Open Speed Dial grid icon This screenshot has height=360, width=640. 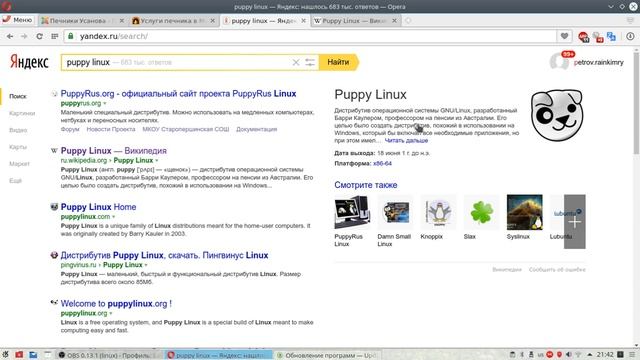[x=55, y=36]
